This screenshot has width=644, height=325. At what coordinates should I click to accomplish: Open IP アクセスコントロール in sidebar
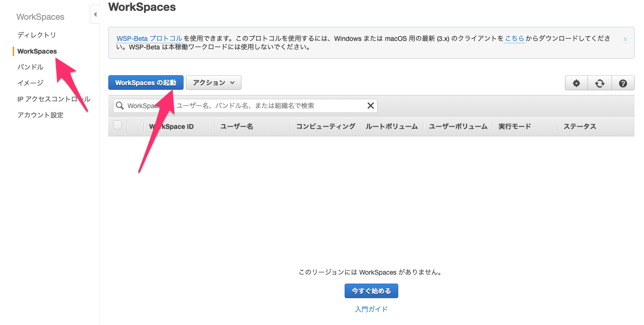tap(54, 99)
